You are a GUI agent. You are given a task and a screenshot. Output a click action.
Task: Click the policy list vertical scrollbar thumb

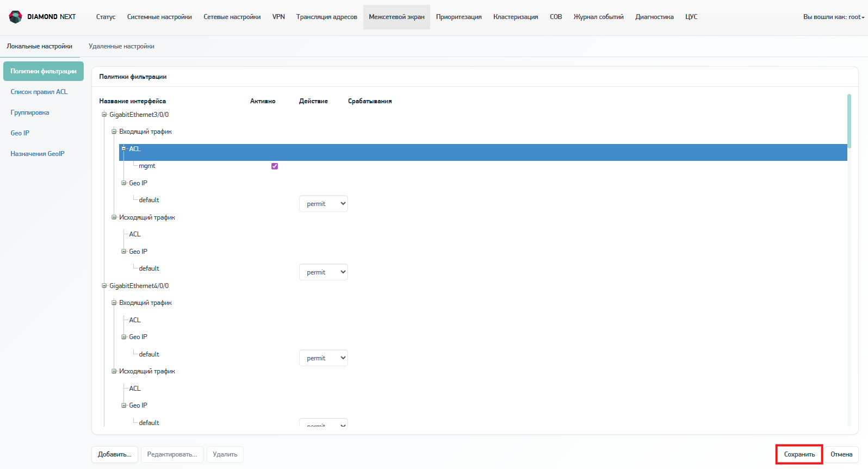[x=849, y=121]
